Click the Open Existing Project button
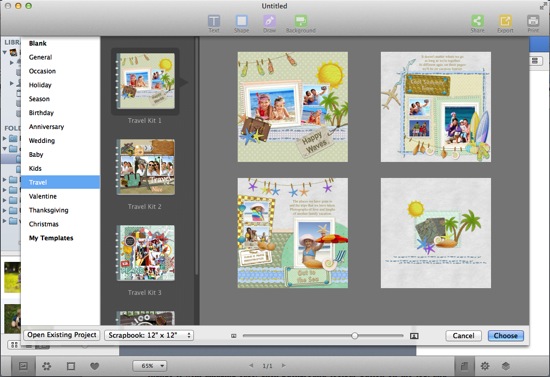 (x=62, y=335)
